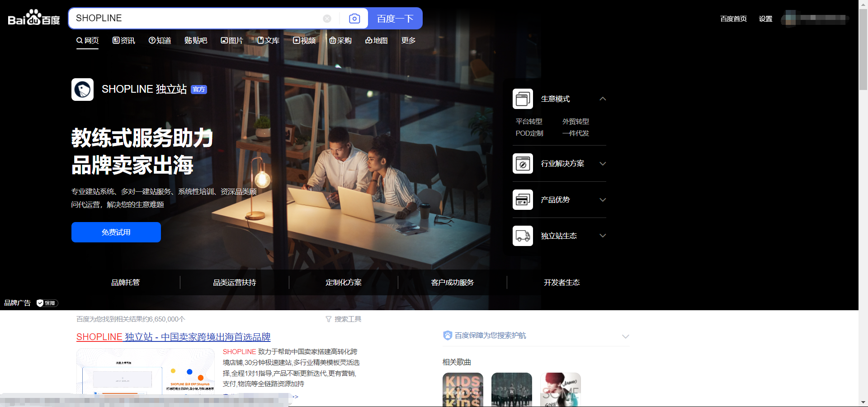
Task: Open the 搜索工具 filter
Action: pyautogui.click(x=344, y=319)
